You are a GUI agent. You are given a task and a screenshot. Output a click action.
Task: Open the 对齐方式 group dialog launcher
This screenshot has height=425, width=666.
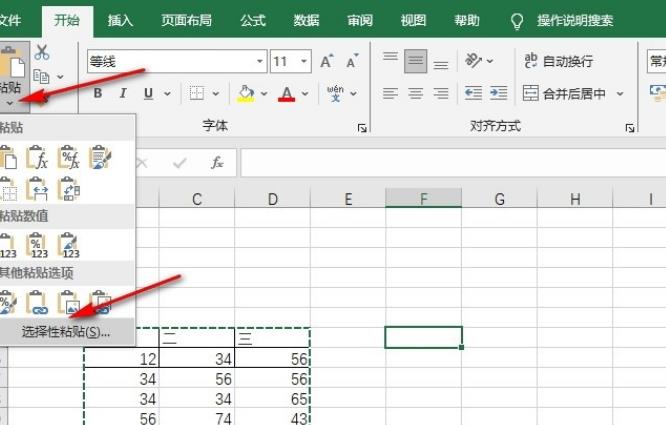[x=630, y=128]
